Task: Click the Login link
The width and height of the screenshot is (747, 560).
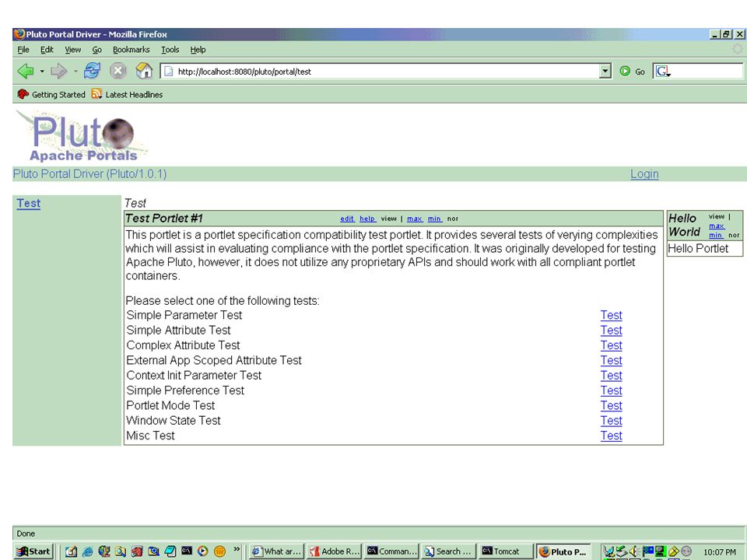Action: point(644,173)
